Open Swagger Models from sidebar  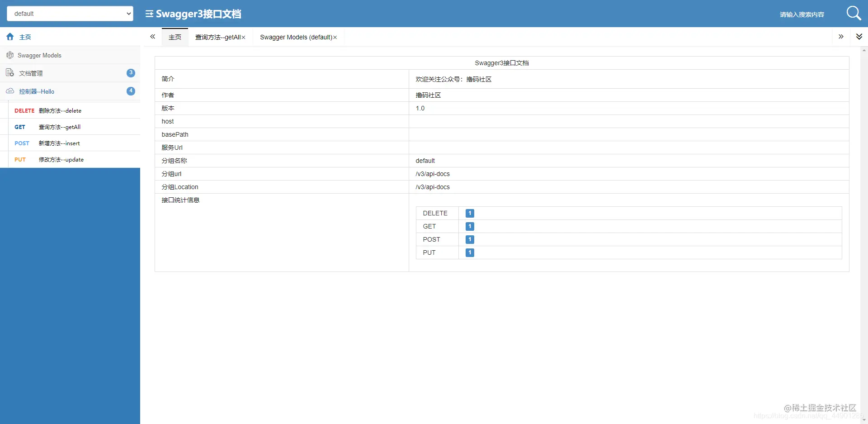pos(70,55)
